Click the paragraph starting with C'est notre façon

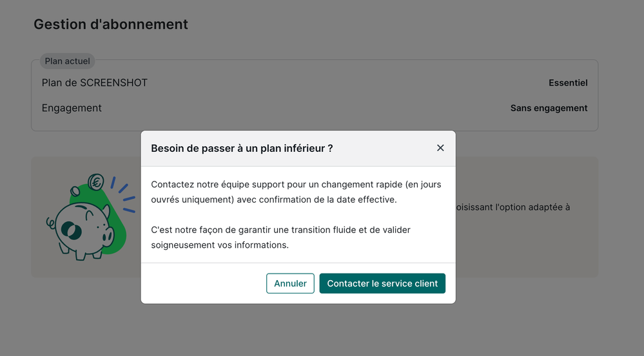click(x=280, y=237)
